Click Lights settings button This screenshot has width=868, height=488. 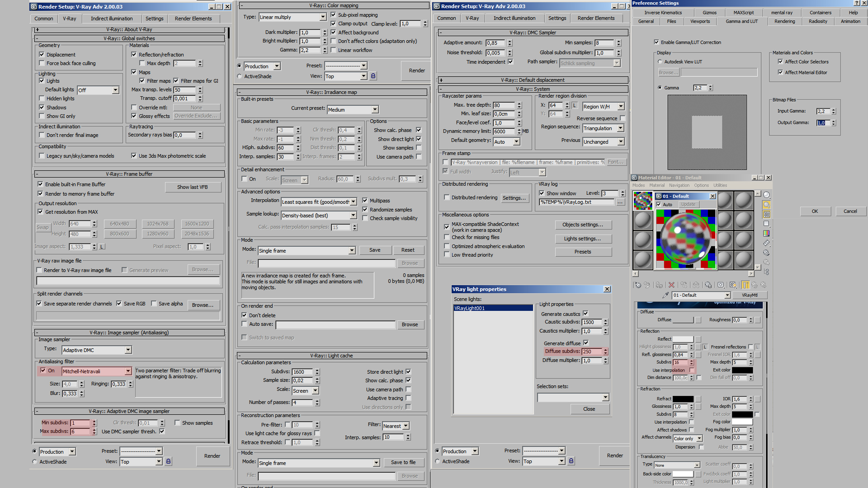[x=582, y=239]
